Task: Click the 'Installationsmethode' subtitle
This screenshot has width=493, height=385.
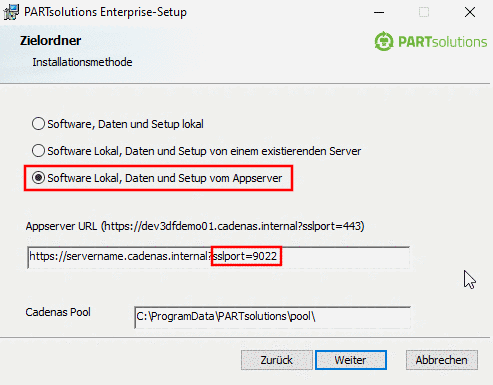Action: coord(82,62)
